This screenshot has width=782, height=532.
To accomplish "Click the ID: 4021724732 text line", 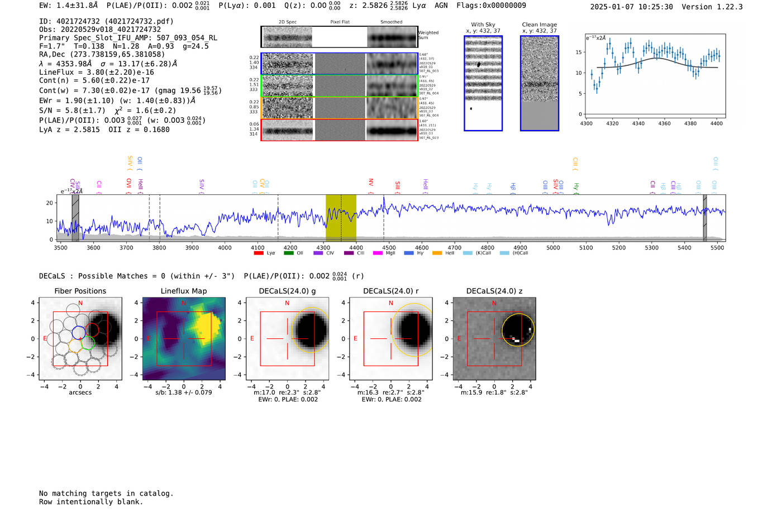I will 106,21.
